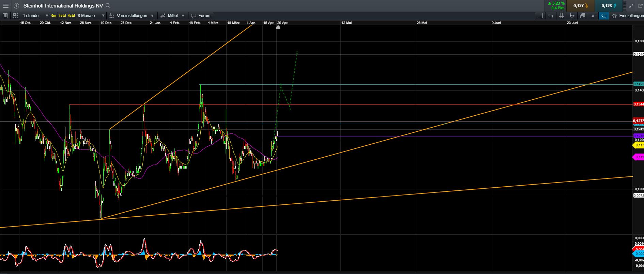Click the 9 Juni date label

[x=496, y=23]
